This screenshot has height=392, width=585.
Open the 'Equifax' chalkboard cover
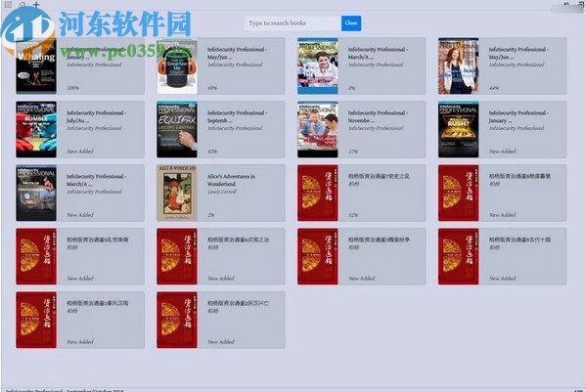point(177,129)
